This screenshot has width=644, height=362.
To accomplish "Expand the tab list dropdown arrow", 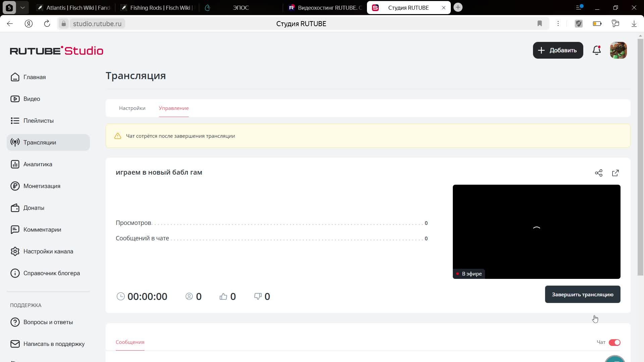I will point(22,7).
